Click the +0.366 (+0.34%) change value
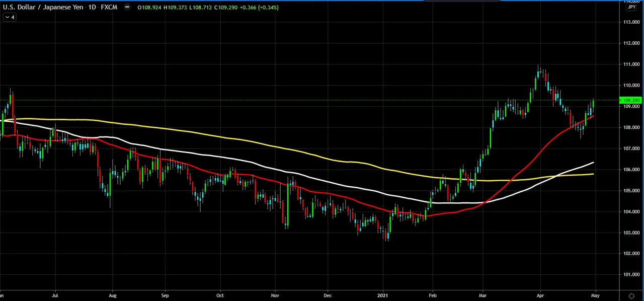This screenshot has width=644, height=301. [x=259, y=8]
